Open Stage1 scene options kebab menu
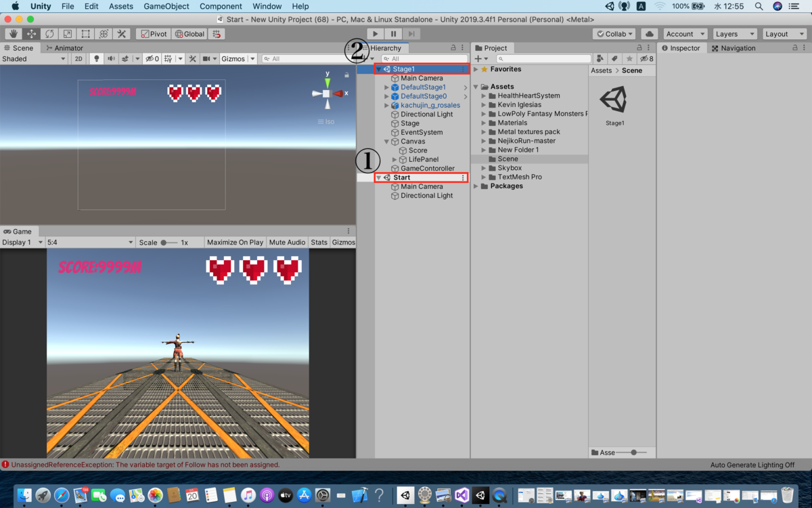812x508 pixels. 463,69
